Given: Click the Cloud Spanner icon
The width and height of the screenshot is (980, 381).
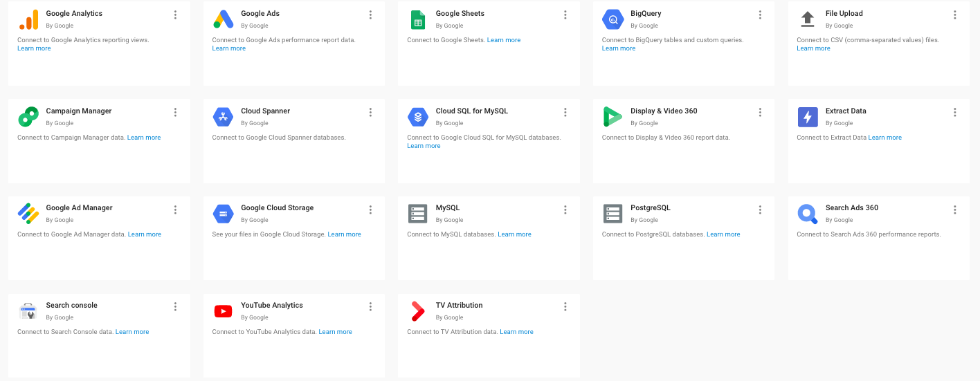Looking at the screenshot, I should point(223,117).
